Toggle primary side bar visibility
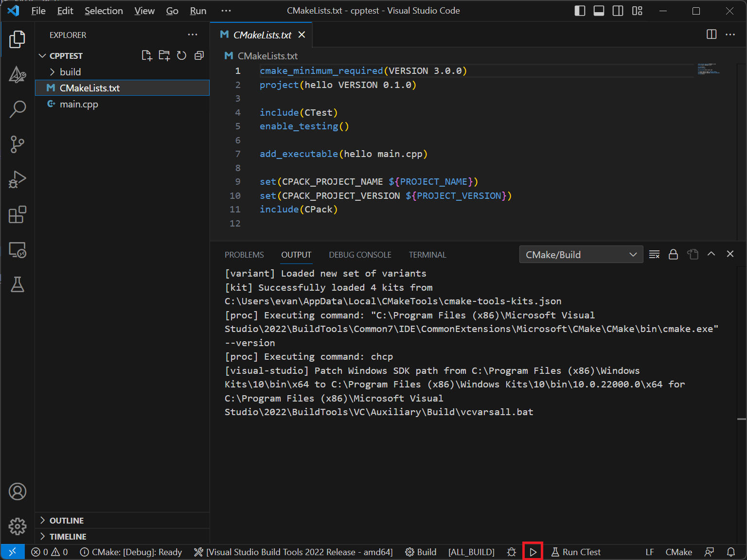Viewport: 747px width, 560px height. click(580, 11)
